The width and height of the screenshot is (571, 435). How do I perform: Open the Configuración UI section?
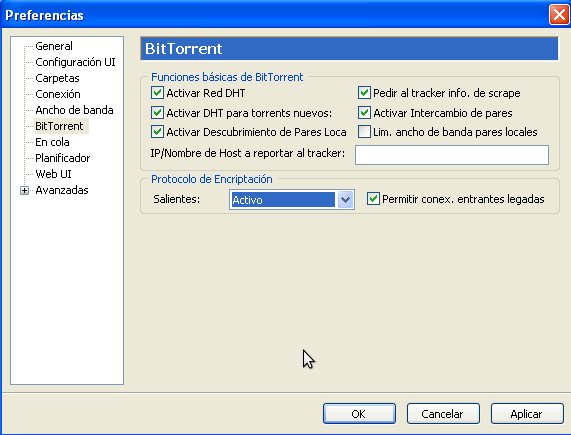[x=75, y=62]
